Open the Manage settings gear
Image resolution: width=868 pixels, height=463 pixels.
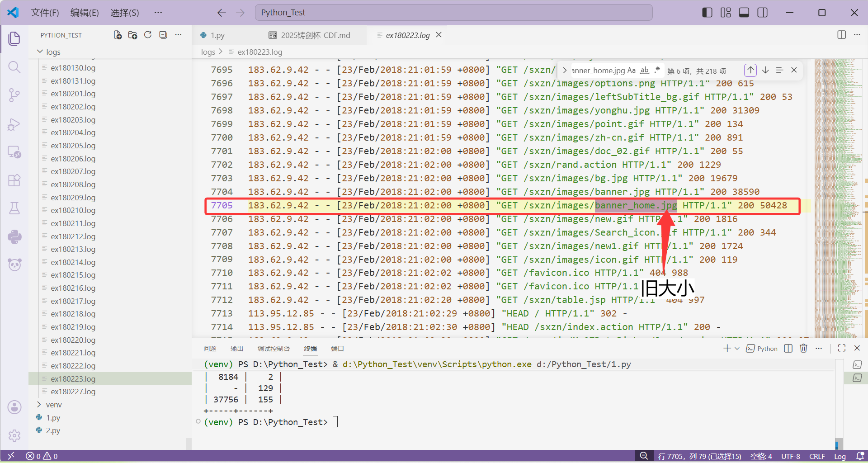(14, 435)
